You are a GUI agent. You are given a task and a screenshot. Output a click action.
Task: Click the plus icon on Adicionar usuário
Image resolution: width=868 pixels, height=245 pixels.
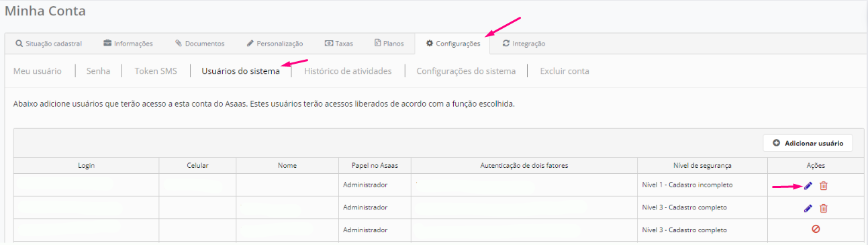[777, 143]
